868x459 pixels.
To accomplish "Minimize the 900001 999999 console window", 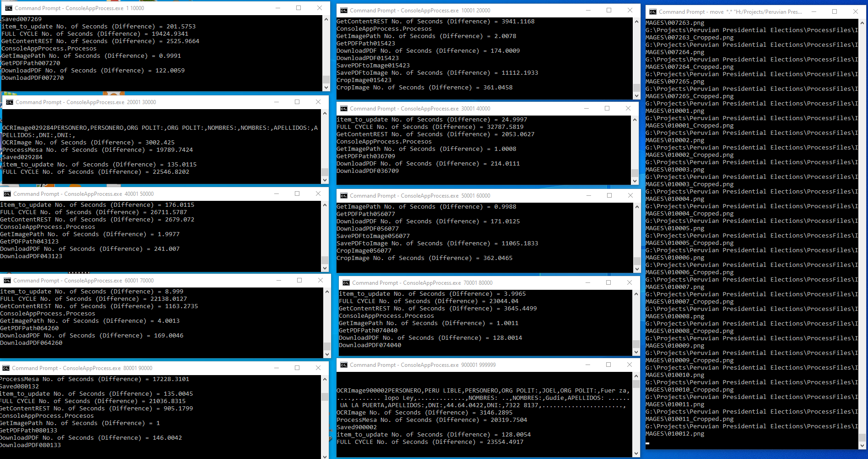I will pos(587,365).
